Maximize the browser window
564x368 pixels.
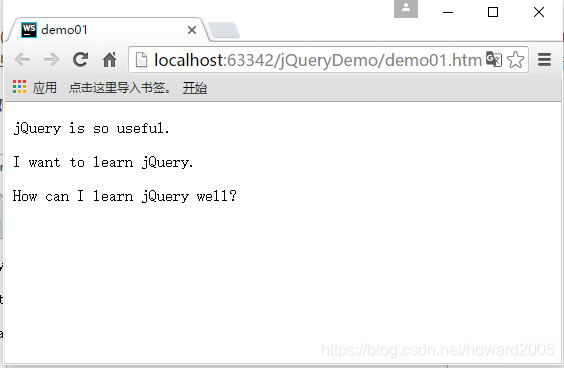pos(493,12)
